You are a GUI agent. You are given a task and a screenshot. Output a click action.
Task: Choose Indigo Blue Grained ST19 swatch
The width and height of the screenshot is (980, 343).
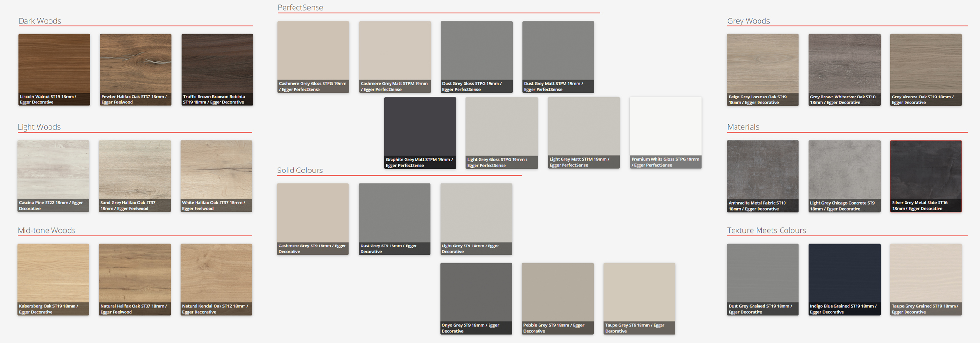845,279
